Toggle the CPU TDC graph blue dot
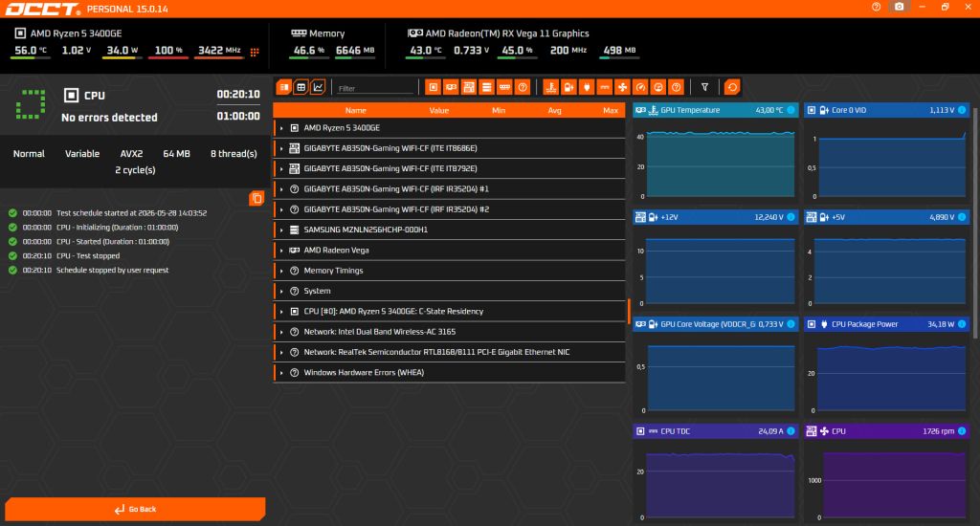Screen dimensions: 980x526 (x=791, y=431)
